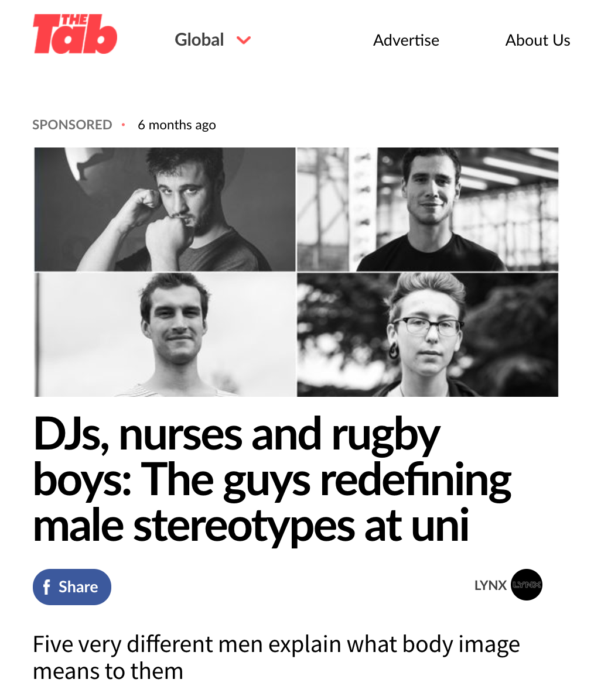Select photo of smiling man in black t-shirt
Viewport: 601px width, 700px height.
click(x=428, y=210)
